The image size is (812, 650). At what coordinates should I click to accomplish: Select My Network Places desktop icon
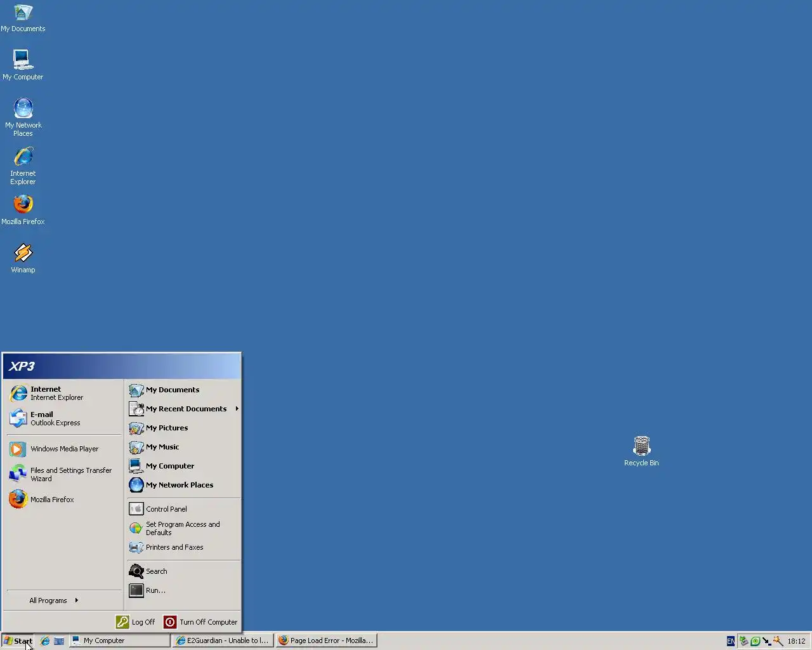pos(23,117)
